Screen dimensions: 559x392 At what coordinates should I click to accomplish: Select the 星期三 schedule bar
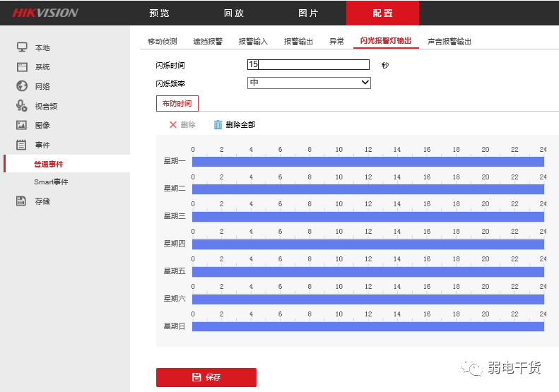(368, 217)
